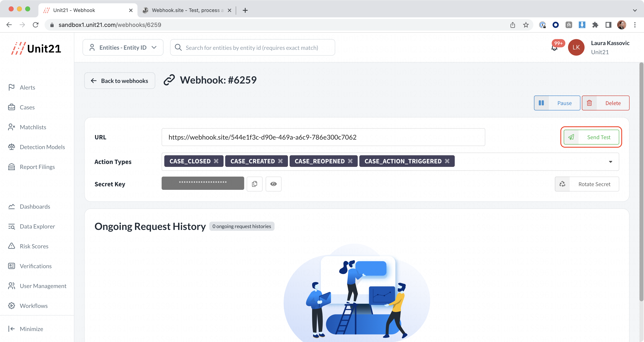Screen dimensions: 644x342
Task: Remove the CASE_CLOSED action type tag
Action: coord(216,161)
